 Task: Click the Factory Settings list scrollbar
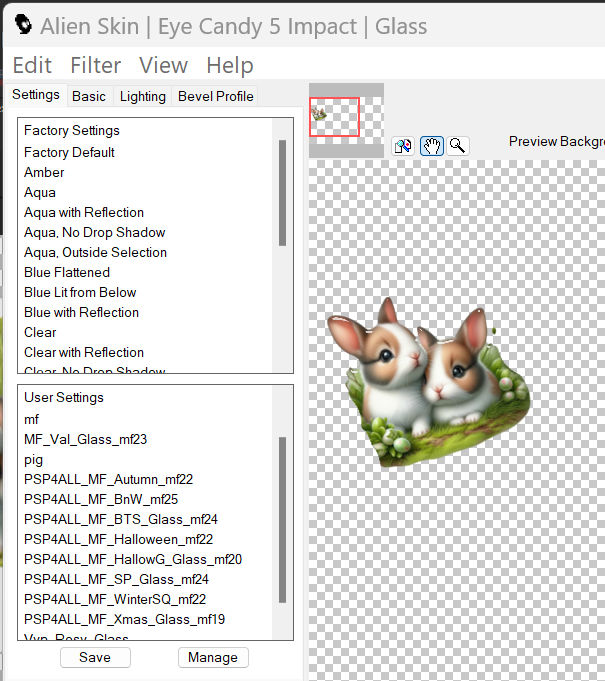click(x=283, y=192)
